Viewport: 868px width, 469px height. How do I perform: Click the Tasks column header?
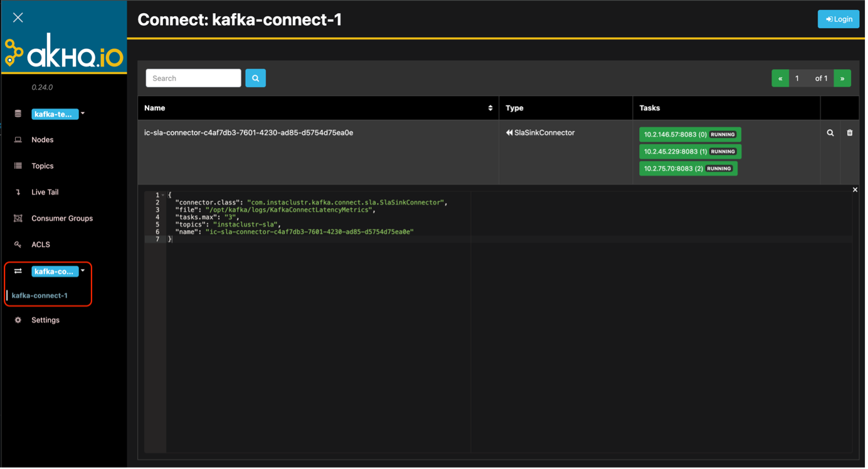click(x=726, y=108)
